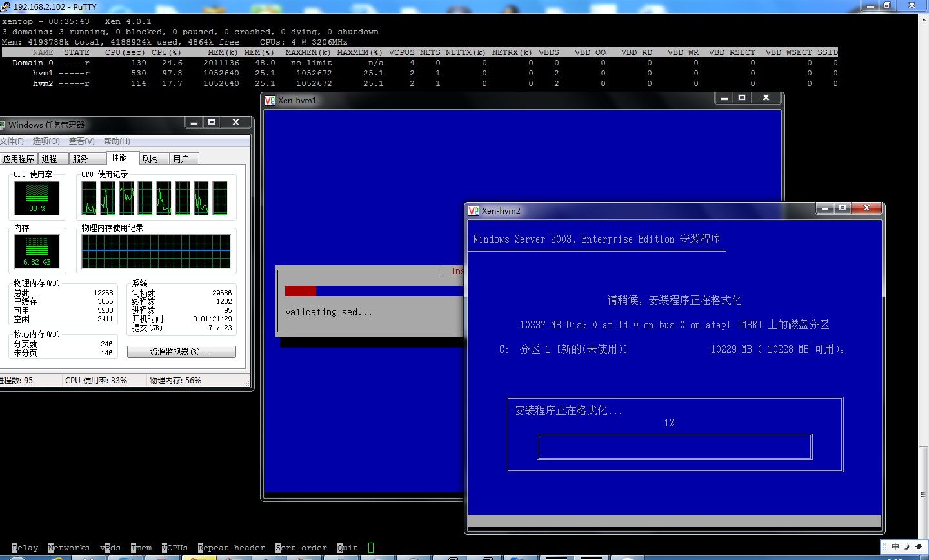Click "安装程序正在格式化..." text in Xen-hvm2
This screenshot has width=929, height=560.
568,410
